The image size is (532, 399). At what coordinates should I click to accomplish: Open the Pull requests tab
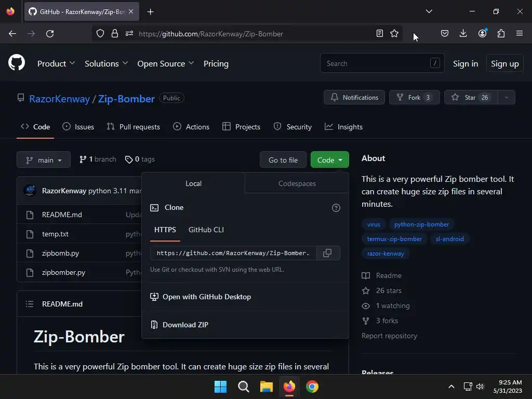(x=134, y=127)
